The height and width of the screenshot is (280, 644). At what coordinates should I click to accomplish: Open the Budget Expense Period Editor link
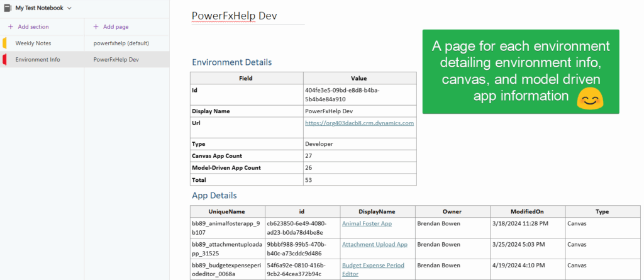pyautogui.click(x=374, y=269)
